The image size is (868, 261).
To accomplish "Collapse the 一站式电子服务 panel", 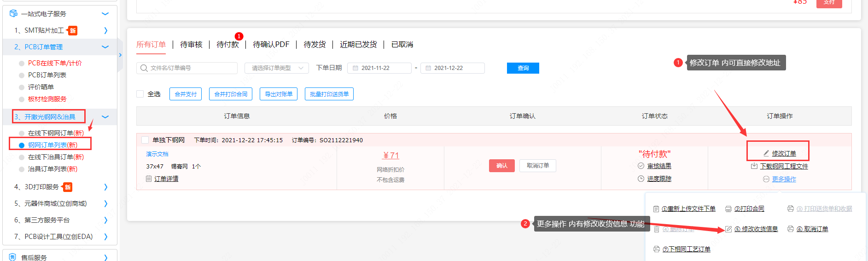I will coord(105,14).
